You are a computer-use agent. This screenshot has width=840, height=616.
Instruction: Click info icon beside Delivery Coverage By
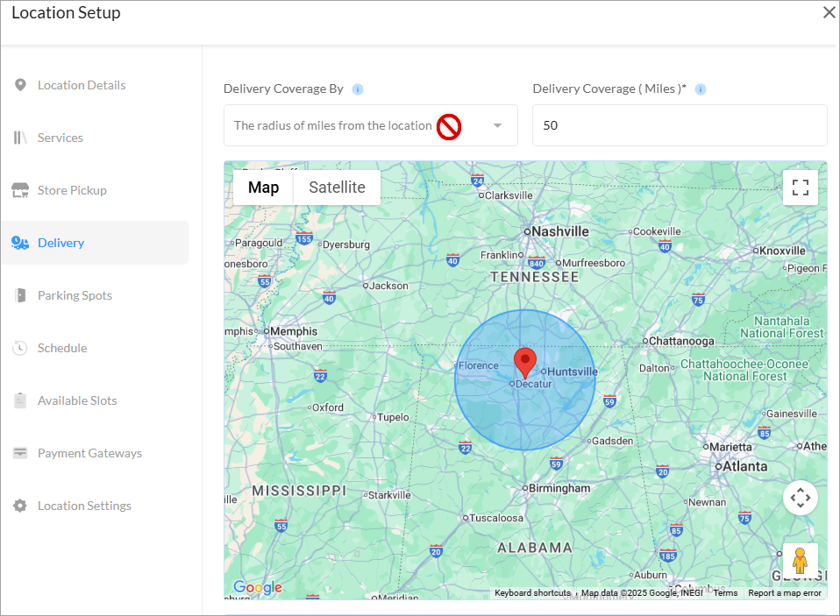tap(358, 89)
